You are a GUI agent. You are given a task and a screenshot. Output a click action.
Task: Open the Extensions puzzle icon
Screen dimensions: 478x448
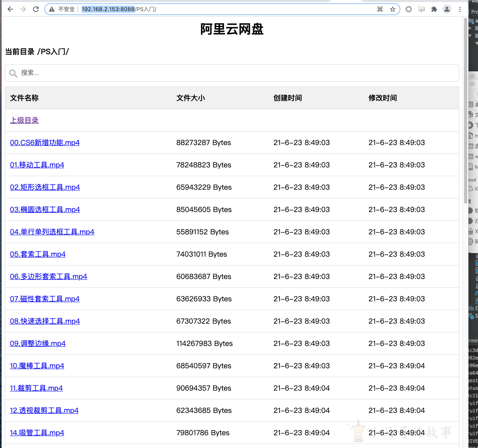(434, 9)
